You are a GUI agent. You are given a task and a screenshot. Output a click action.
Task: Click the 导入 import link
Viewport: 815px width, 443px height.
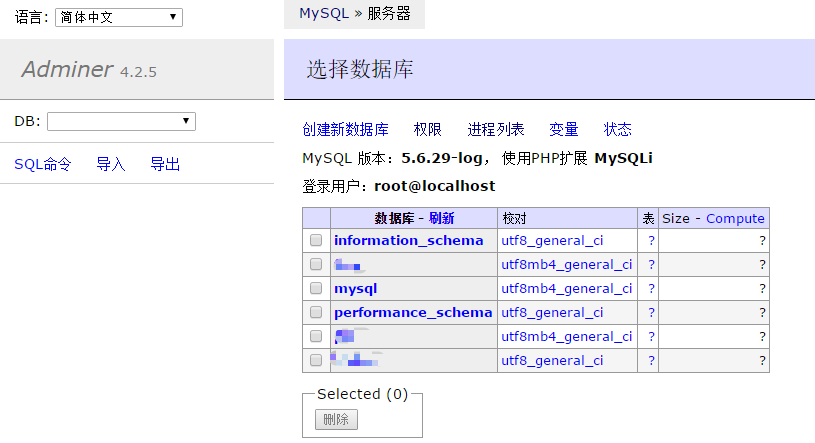(x=111, y=164)
